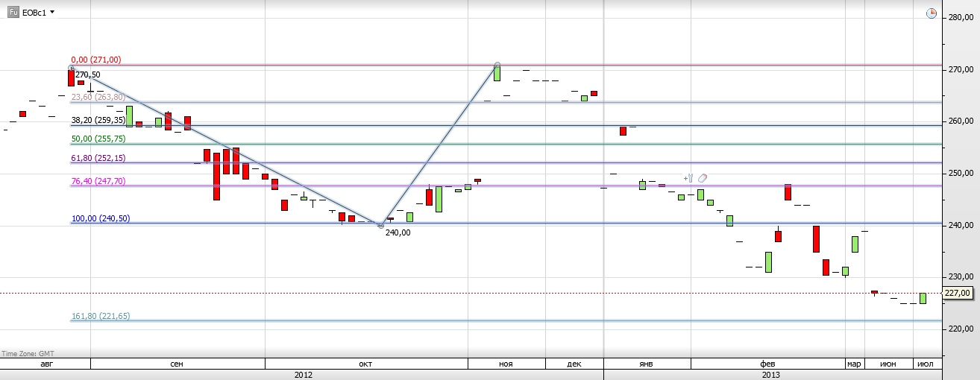Click the янв month label on time axis
Viewport: 980px width, 380px height.
click(647, 364)
